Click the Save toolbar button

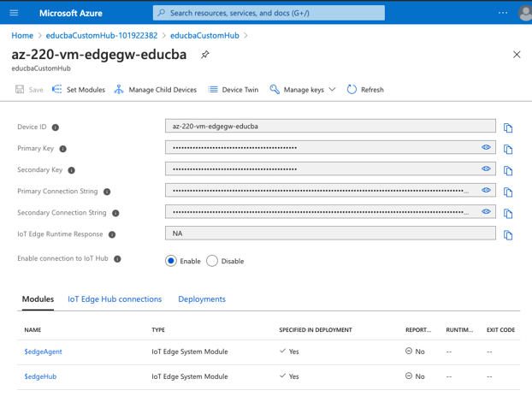(29, 90)
